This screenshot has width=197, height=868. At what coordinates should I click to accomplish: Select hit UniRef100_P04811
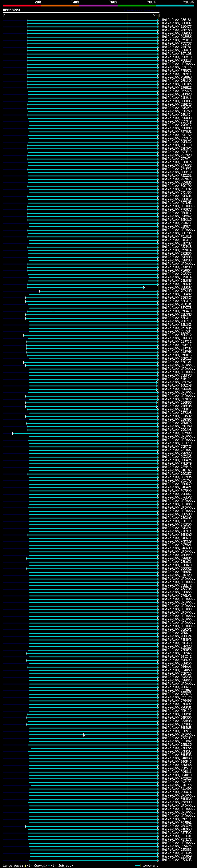tap(176, 772)
